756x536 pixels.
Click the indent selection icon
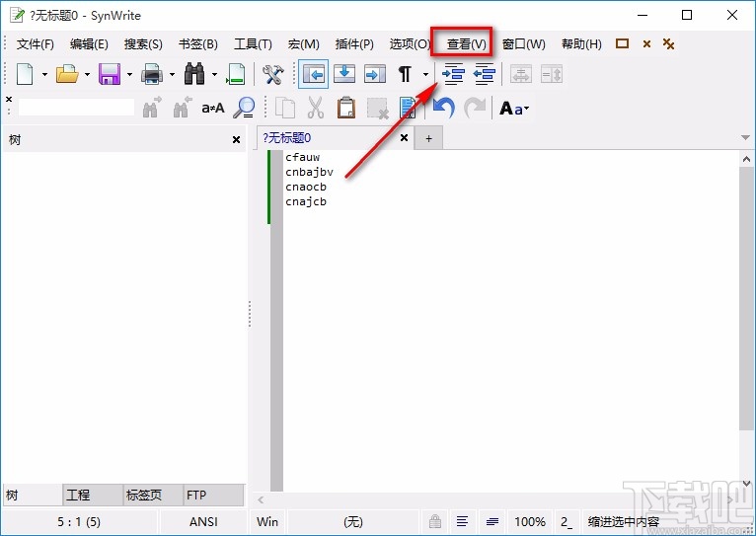[x=453, y=74]
